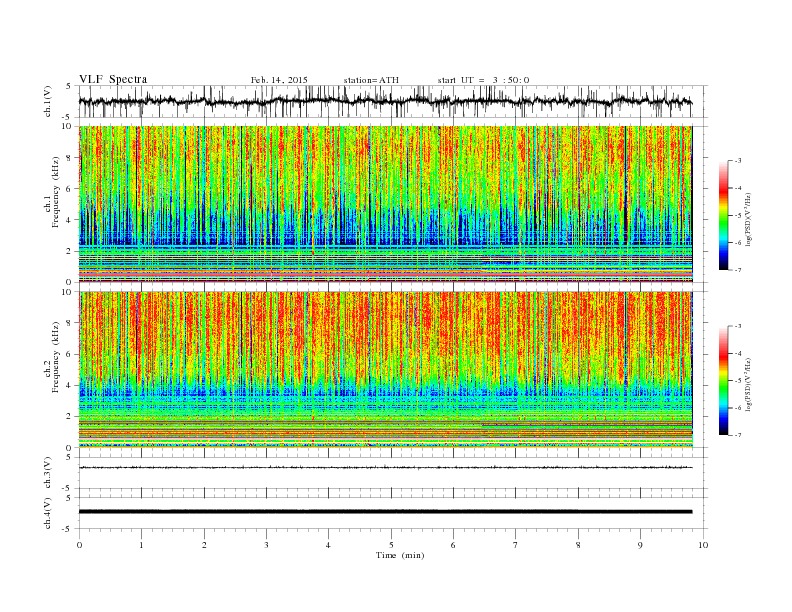Image resolution: width=792 pixels, height=612 pixels.
Task: Click the "7" minute tick label
Action: [516, 545]
